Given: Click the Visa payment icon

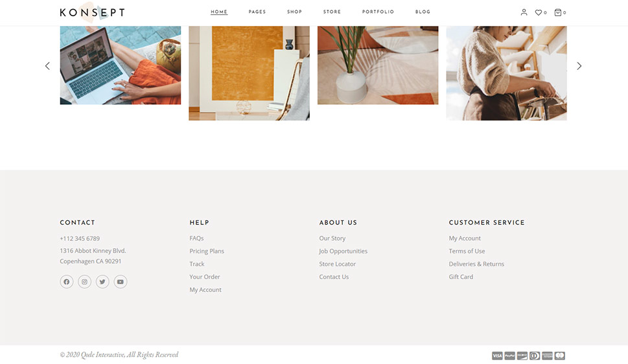Looking at the screenshot, I should pos(497,356).
